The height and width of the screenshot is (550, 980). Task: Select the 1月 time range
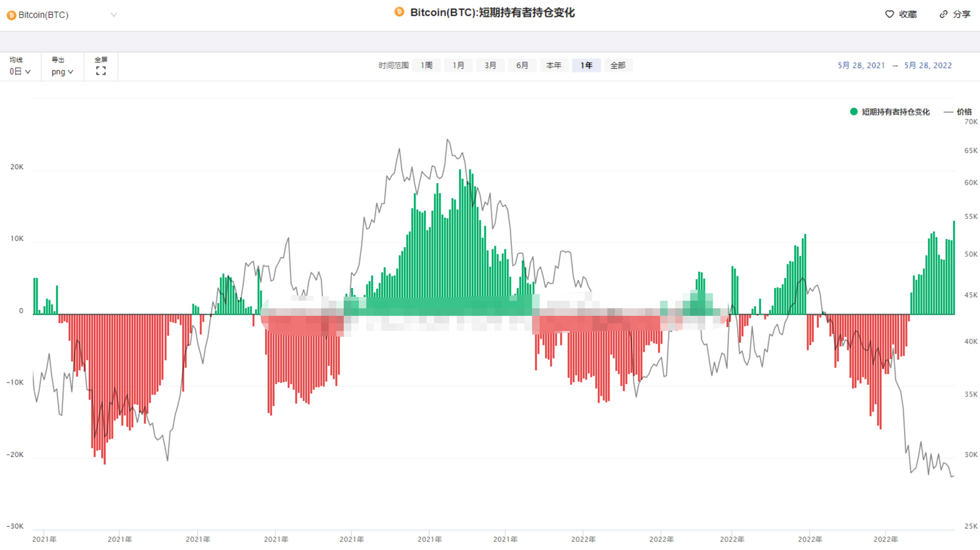click(x=458, y=66)
